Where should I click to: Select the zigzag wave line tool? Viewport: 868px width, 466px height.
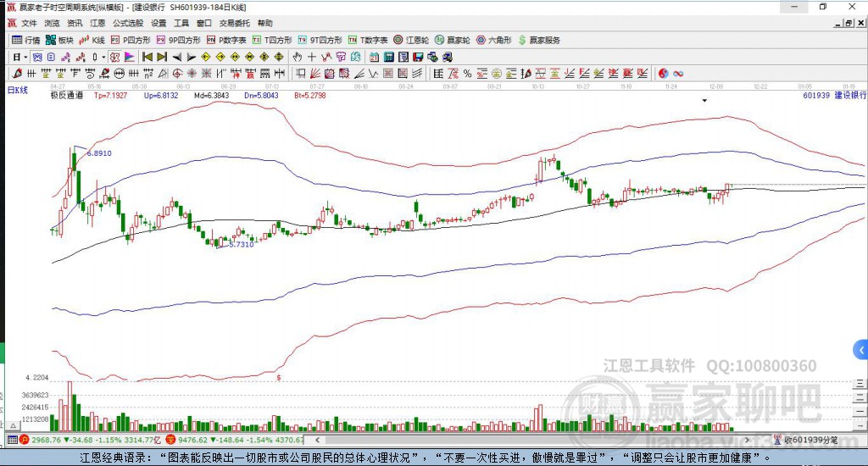(x=374, y=74)
